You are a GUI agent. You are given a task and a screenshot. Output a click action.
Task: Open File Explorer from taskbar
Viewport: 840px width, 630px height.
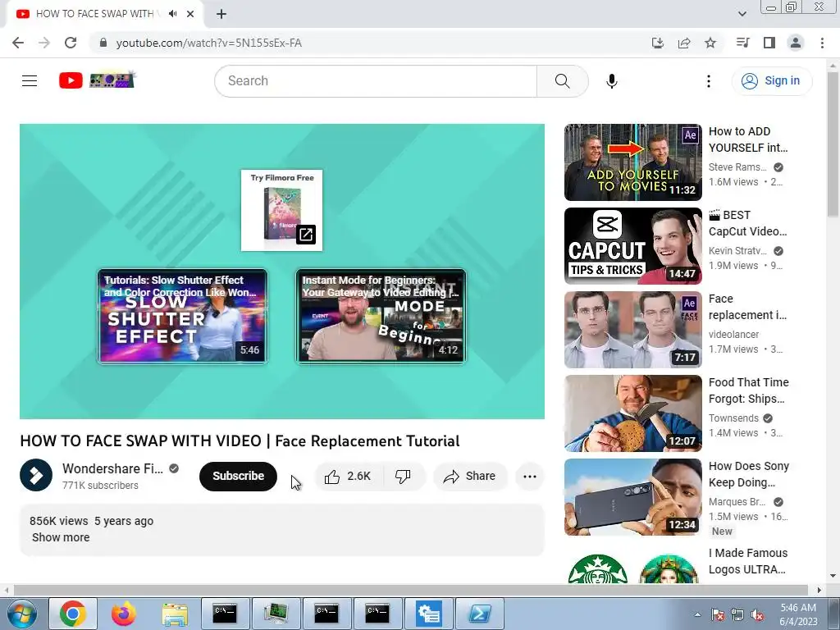[175, 614]
